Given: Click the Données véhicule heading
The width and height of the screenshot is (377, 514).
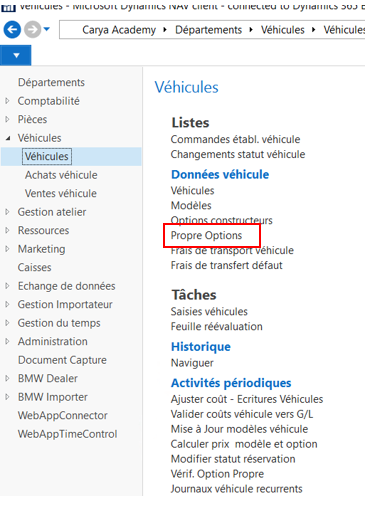Looking at the screenshot, I should pos(220,174).
